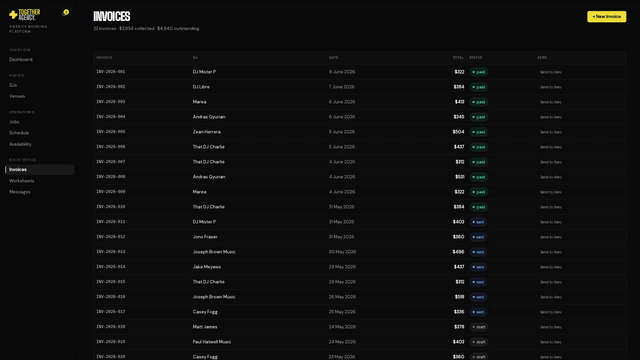The height and width of the screenshot is (360, 640).
Task: Click the 9 June 2026 date
Action: (x=342, y=72)
